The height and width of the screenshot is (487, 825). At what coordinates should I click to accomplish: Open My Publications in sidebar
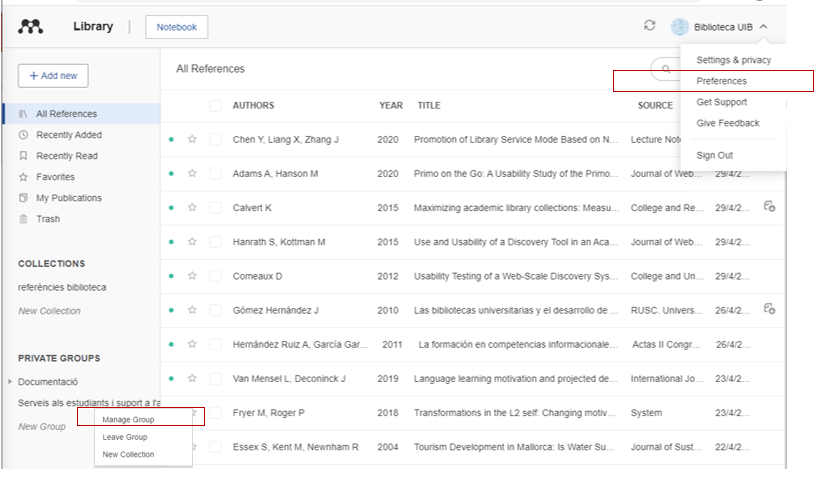69,198
